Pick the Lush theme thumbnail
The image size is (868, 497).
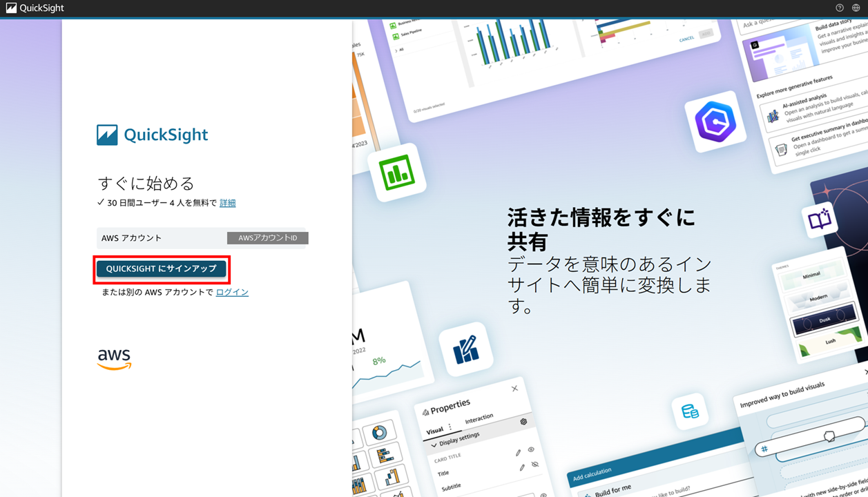[830, 342]
